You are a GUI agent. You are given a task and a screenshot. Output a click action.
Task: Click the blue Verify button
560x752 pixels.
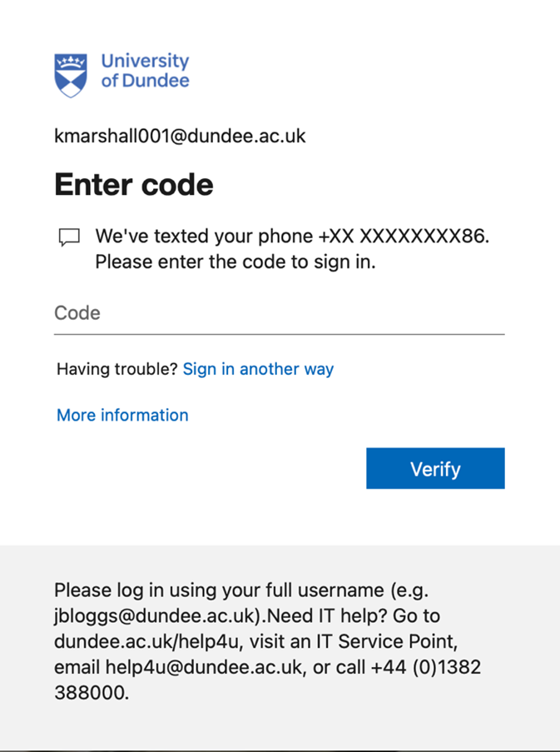[435, 469]
